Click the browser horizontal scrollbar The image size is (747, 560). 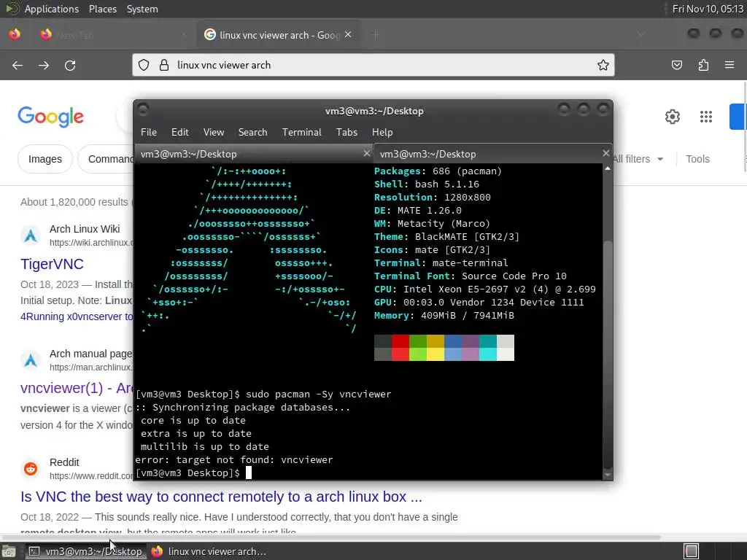click(x=330, y=537)
